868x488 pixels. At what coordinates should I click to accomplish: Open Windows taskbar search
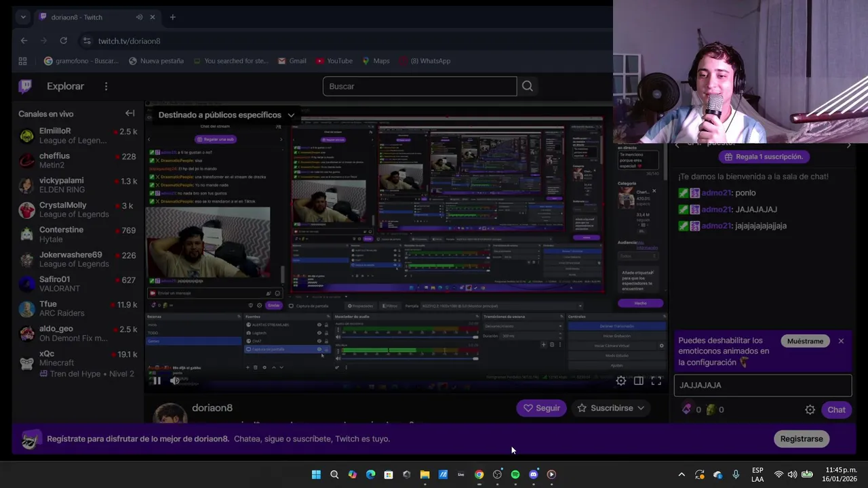pos(334,474)
